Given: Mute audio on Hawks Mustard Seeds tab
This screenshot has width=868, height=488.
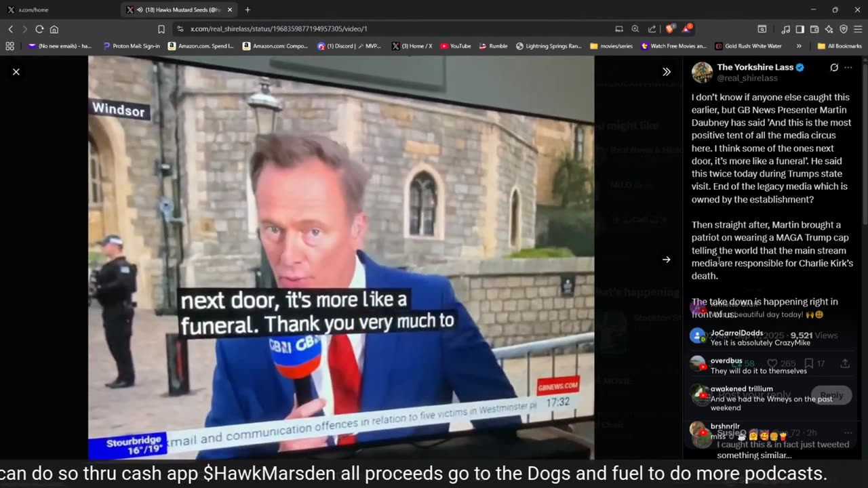Looking at the screenshot, I should pos(140,9).
